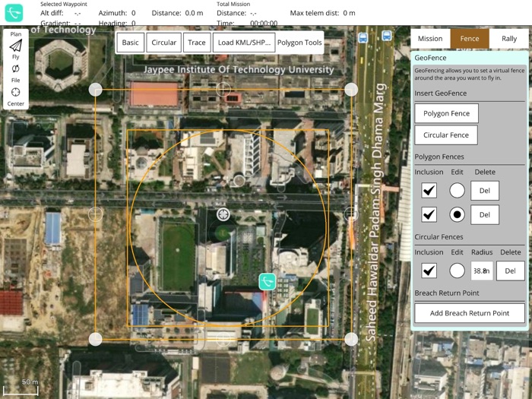The height and width of the screenshot is (399, 532).
Task: Click the bottom-right polygon fence corner handle
Action: (x=351, y=339)
